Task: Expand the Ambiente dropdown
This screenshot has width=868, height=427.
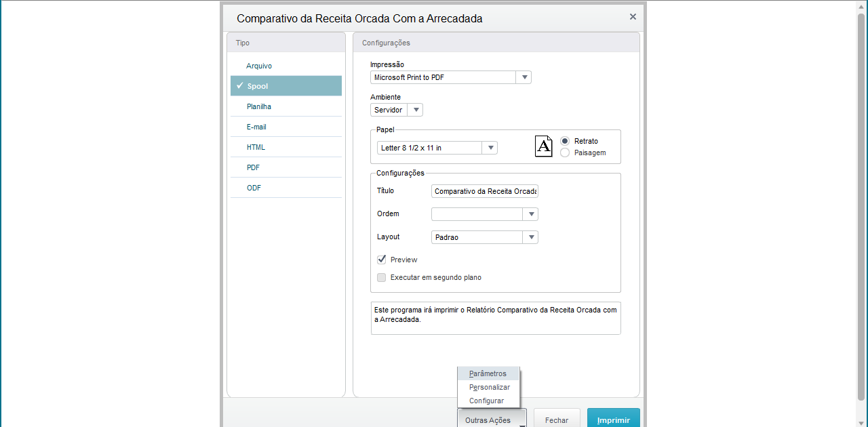Action: 416,110
